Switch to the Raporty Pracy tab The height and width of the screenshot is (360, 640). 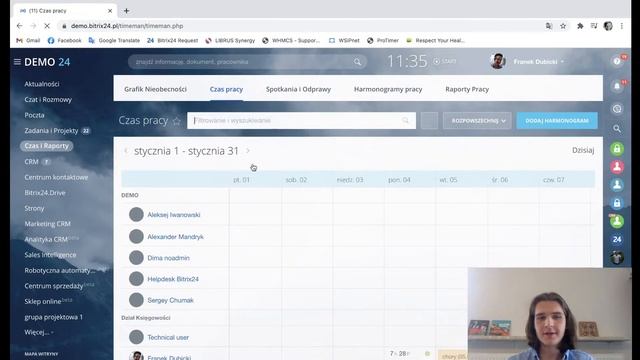tap(467, 89)
